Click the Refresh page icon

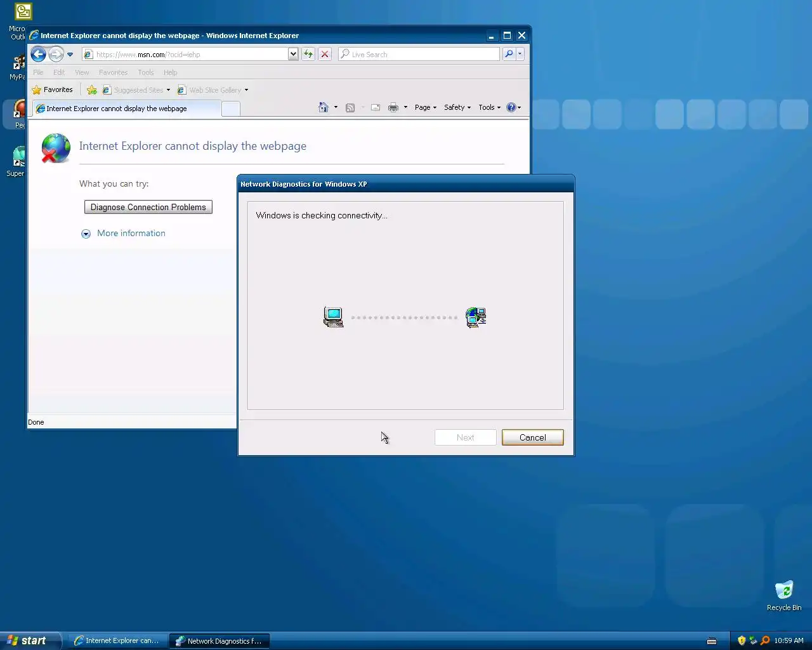point(308,55)
